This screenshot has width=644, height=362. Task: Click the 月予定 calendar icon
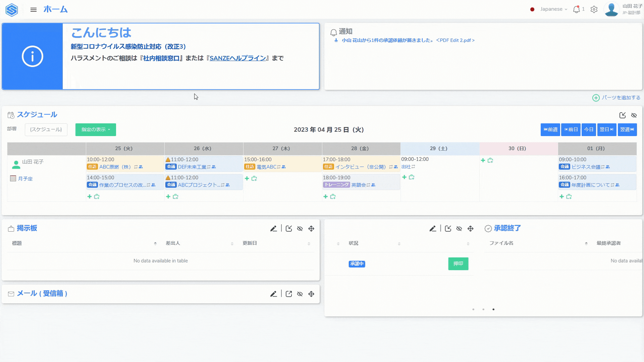13,178
